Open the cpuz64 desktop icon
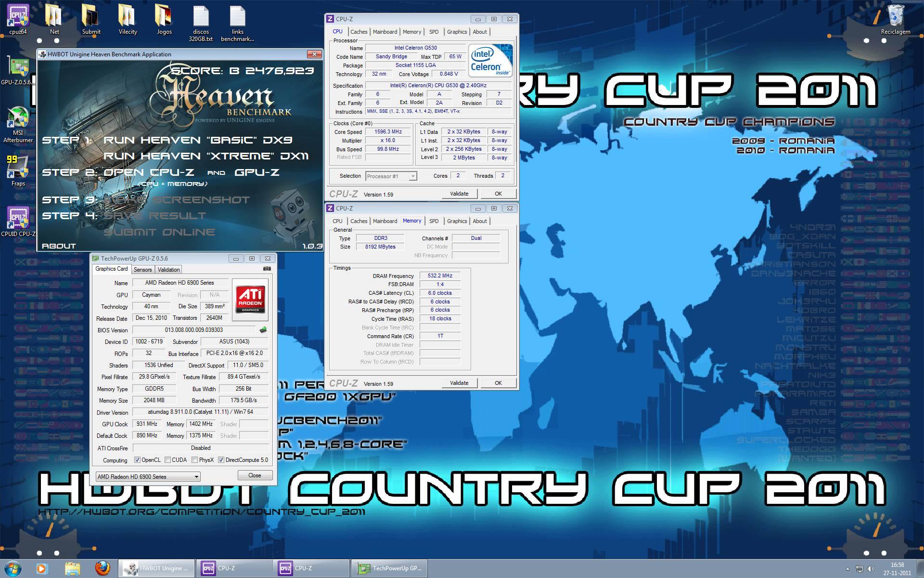Viewport: 924px width, 578px height. point(18,19)
